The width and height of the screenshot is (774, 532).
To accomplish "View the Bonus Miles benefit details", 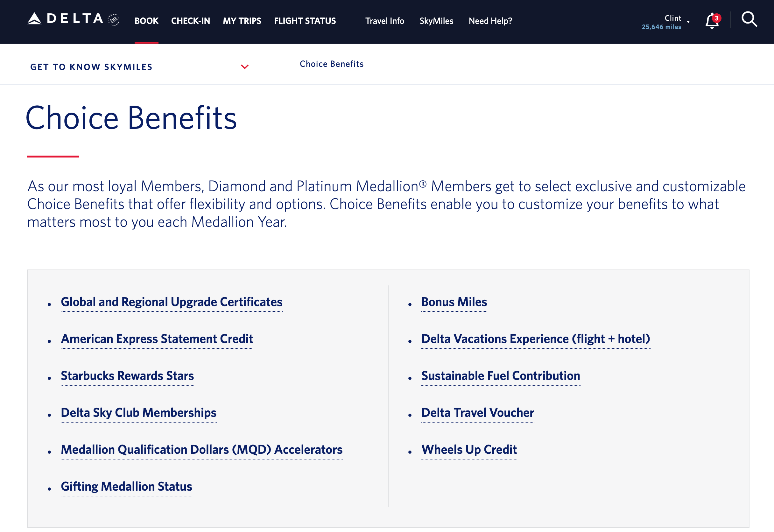I will (x=454, y=302).
